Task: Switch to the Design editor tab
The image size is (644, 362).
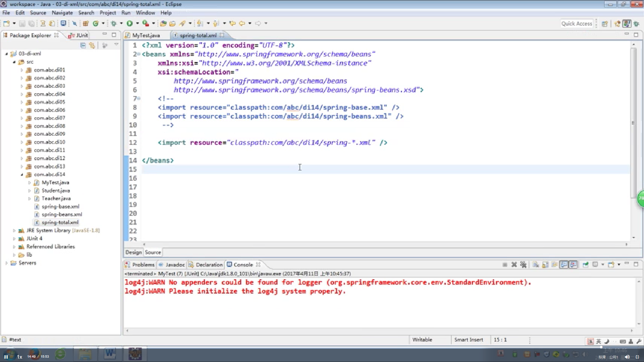Action: [x=133, y=252]
